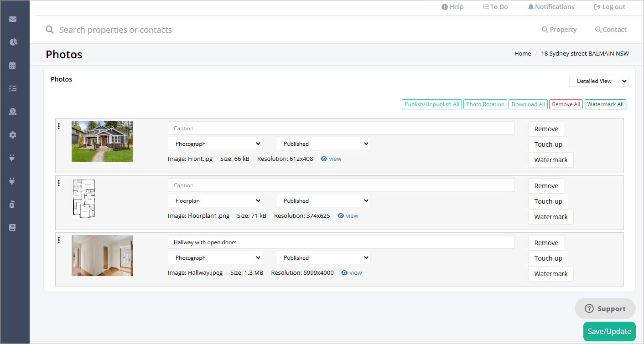This screenshot has width=644, height=344.
Task: Touch-up the Front.jpg photo
Action: tap(548, 144)
